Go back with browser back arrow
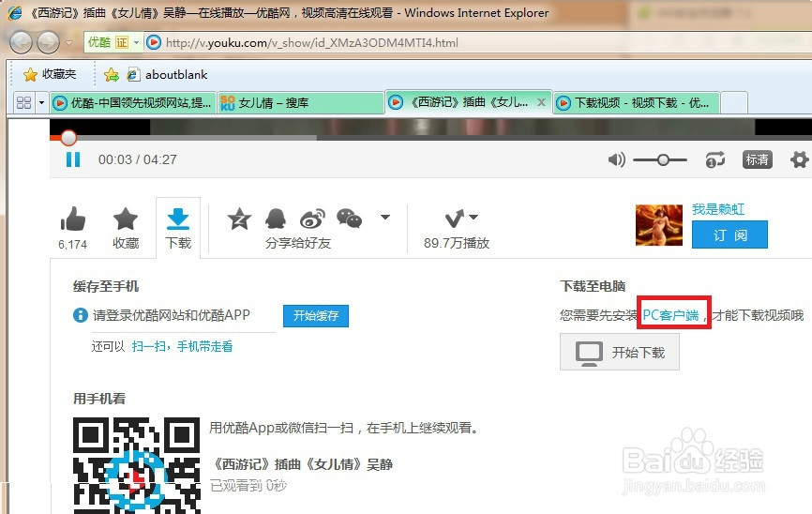Screen dimensions: 812x514 coord(22,42)
